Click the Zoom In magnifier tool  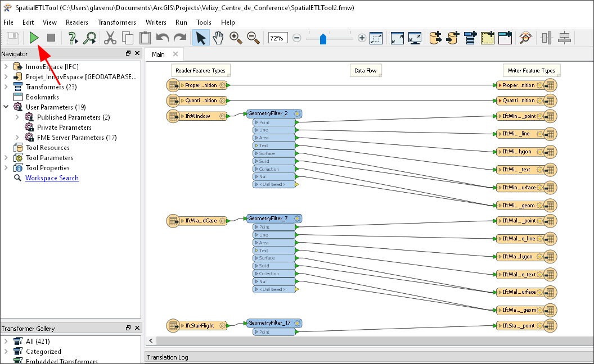pos(236,38)
